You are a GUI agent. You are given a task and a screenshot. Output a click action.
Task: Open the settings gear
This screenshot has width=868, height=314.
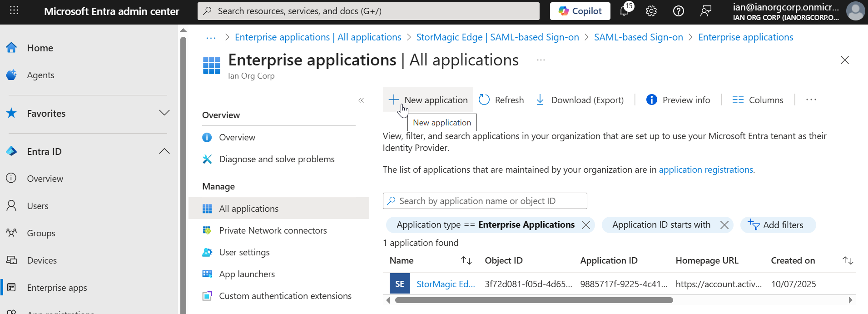pyautogui.click(x=651, y=11)
